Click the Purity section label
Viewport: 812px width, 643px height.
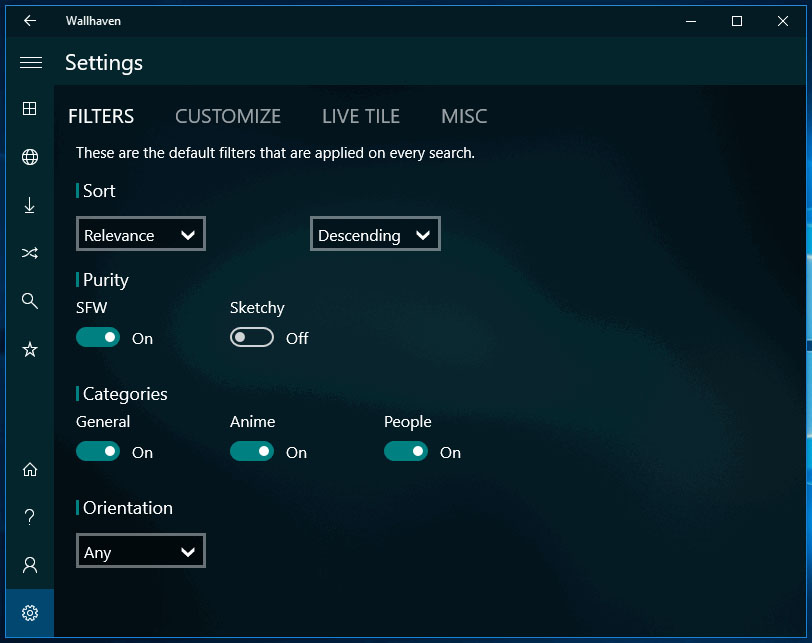[106, 280]
